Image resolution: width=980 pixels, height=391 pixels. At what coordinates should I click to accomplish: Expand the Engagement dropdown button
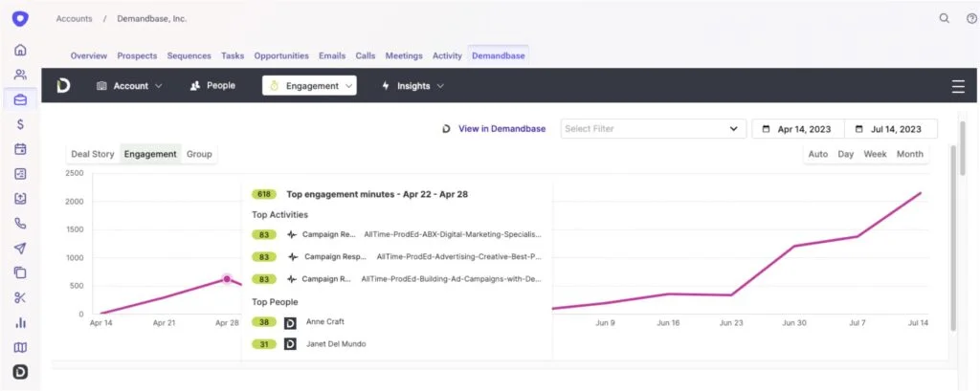[x=309, y=86]
